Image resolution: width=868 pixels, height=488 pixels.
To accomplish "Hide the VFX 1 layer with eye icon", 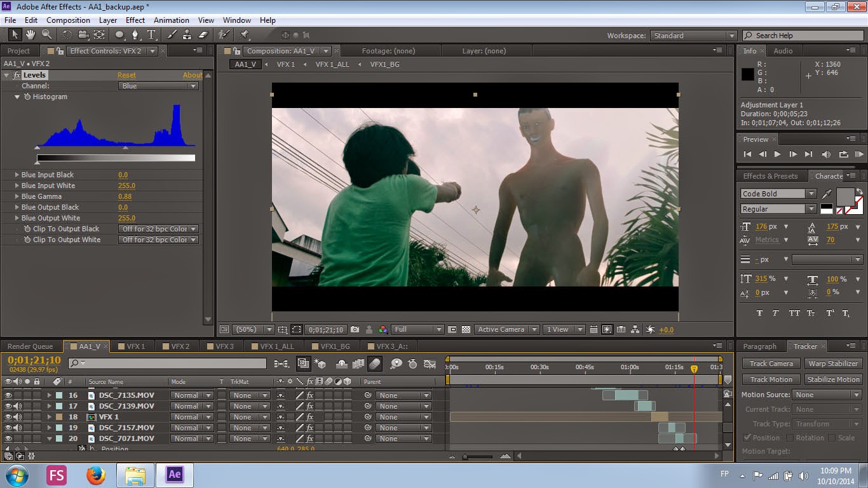I will point(8,417).
